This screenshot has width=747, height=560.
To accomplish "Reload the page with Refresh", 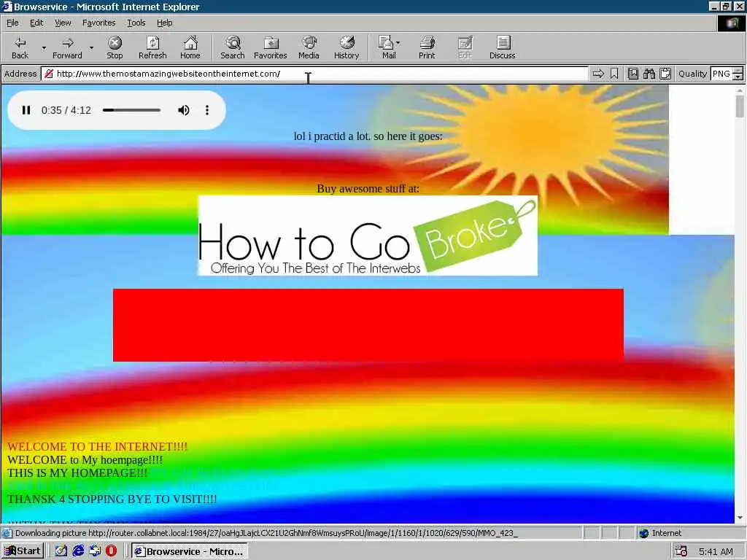I will coord(152,47).
